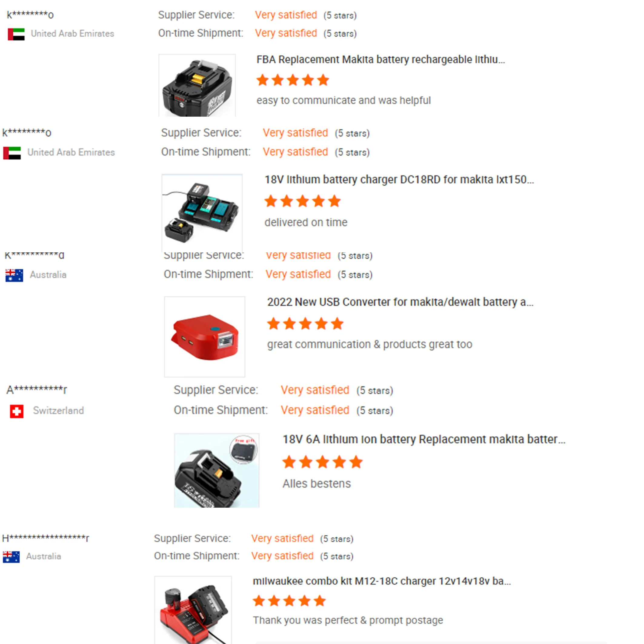
Task: Open the 18V 6A lithium battery thumbnail
Action: pos(217,470)
